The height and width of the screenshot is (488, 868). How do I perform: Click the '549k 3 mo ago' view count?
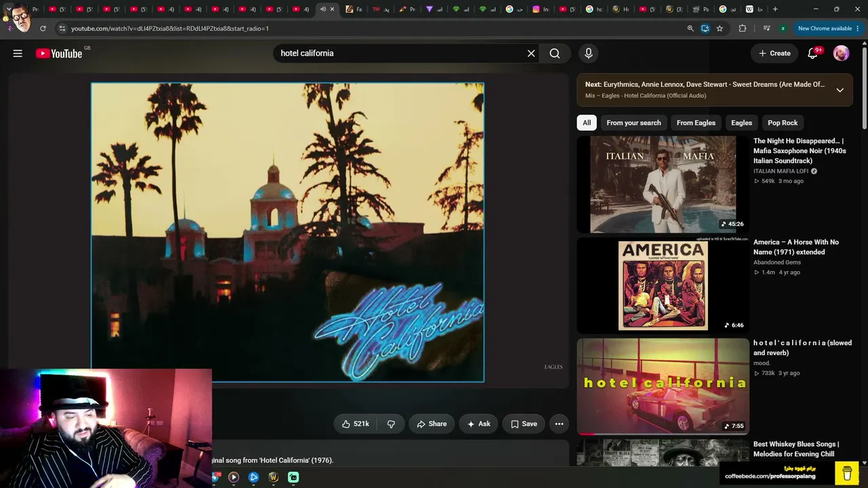point(778,181)
